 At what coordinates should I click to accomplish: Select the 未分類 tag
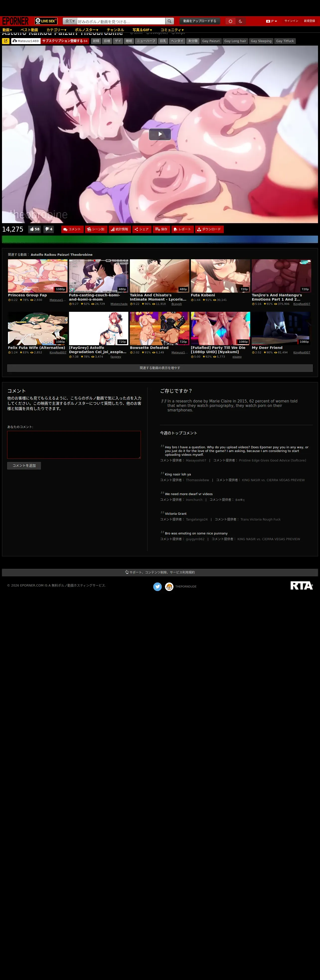[x=193, y=41]
